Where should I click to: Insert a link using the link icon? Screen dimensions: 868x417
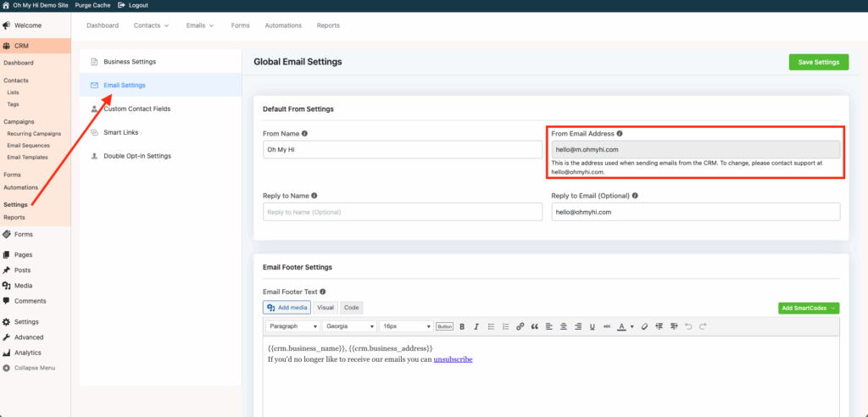tap(520, 326)
